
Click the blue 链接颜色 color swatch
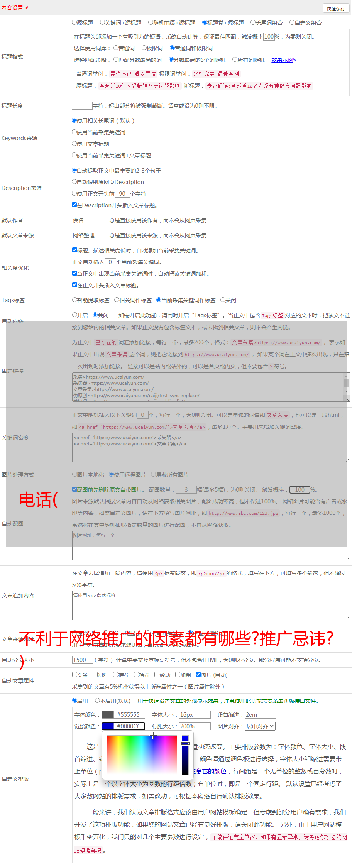coord(108,726)
